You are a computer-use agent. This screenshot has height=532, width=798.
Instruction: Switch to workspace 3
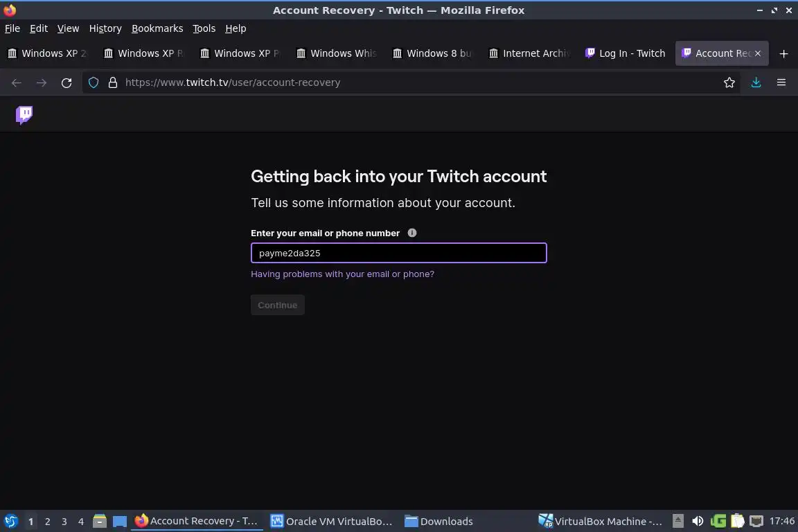coord(64,522)
